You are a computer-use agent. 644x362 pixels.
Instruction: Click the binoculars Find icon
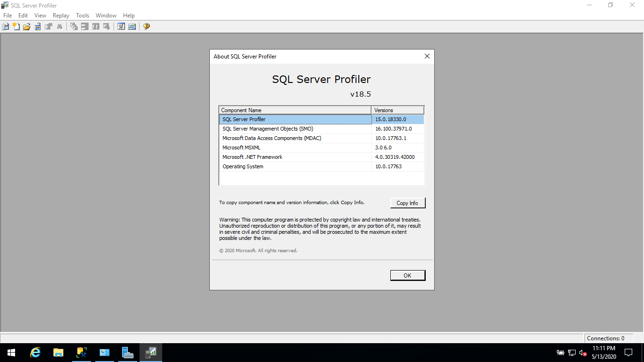coord(59,26)
